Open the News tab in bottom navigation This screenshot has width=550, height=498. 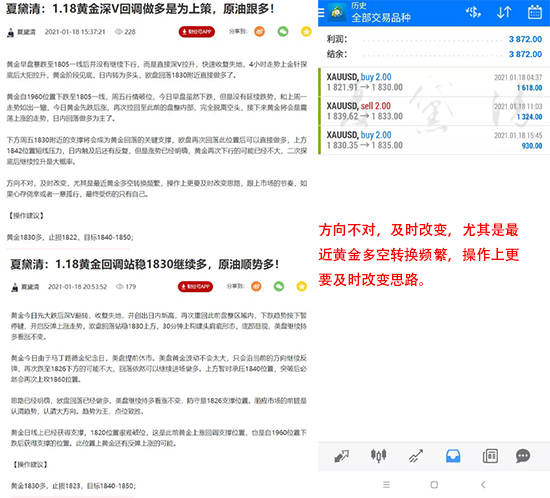coord(490,456)
